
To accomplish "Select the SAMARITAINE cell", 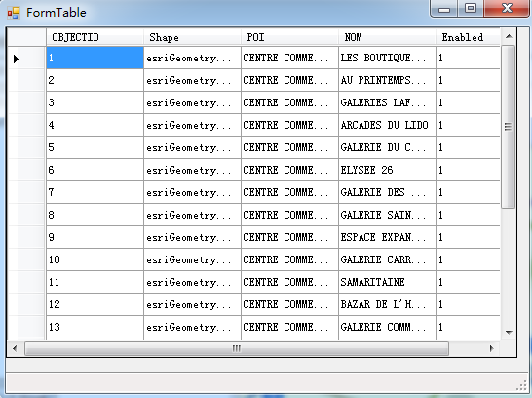I will 387,282.
